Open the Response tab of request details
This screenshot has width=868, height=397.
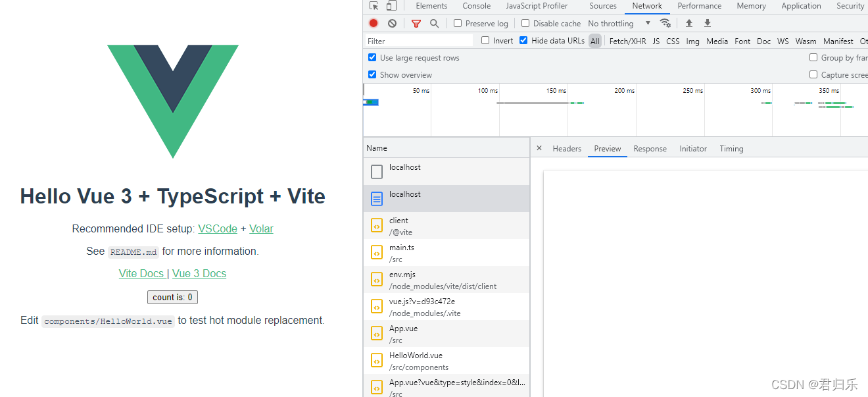tap(650, 149)
